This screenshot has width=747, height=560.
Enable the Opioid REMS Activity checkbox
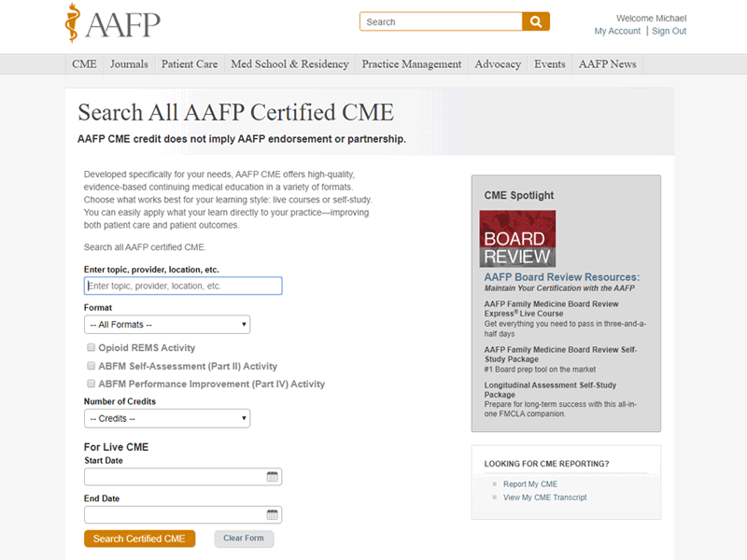[91, 348]
